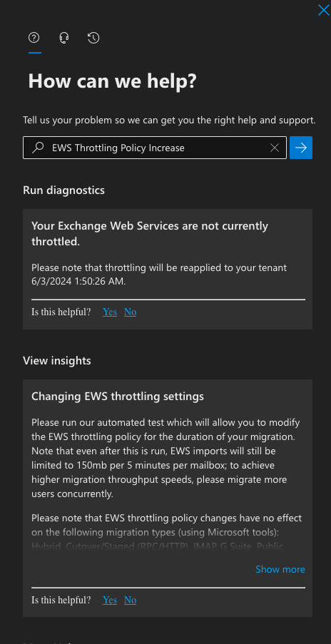Click the View insights section label
This screenshot has width=331, height=644.
tap(57, 361)
